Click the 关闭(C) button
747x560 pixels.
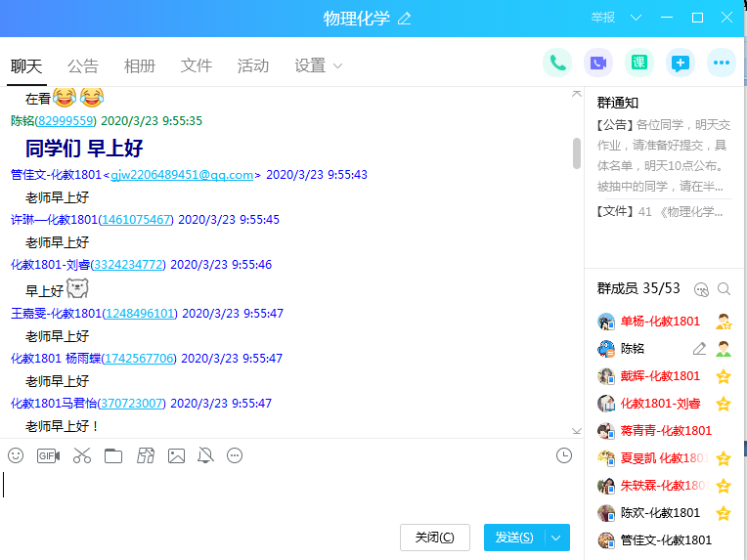click(434, 538)
